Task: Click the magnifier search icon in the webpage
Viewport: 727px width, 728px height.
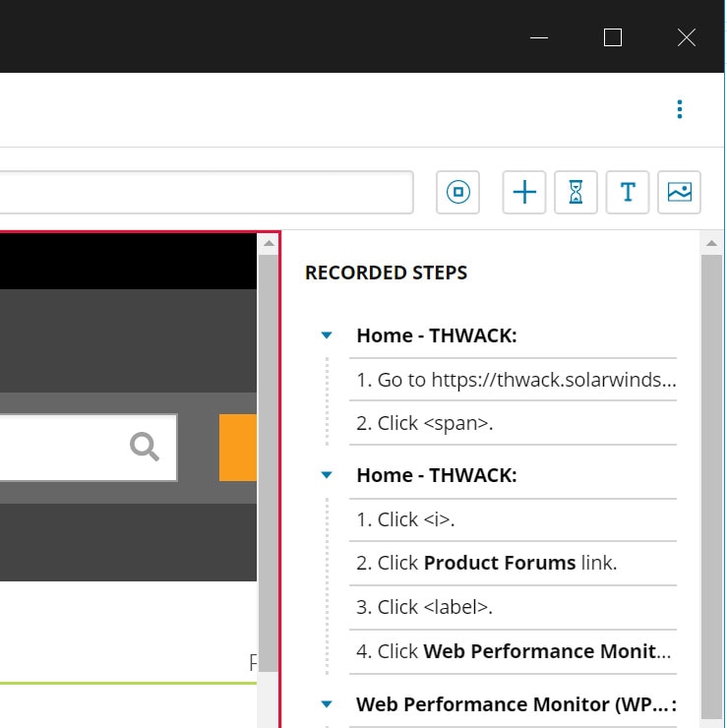Action: point(145,447)
